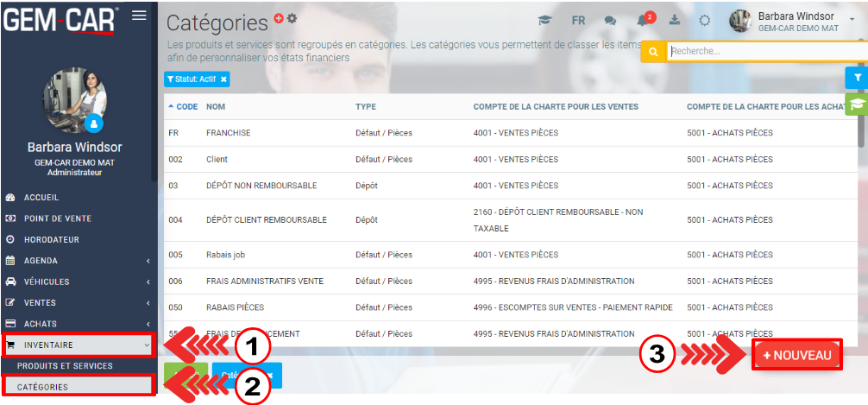
Task: Expand the Barbara Windsor user dropdown
Action: point(852,21)
